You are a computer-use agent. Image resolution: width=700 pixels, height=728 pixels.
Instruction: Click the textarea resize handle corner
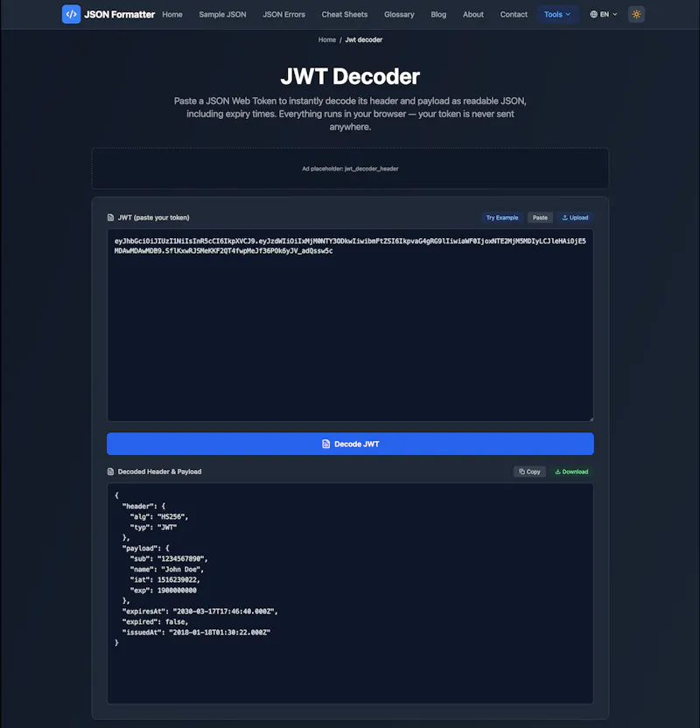591,419
